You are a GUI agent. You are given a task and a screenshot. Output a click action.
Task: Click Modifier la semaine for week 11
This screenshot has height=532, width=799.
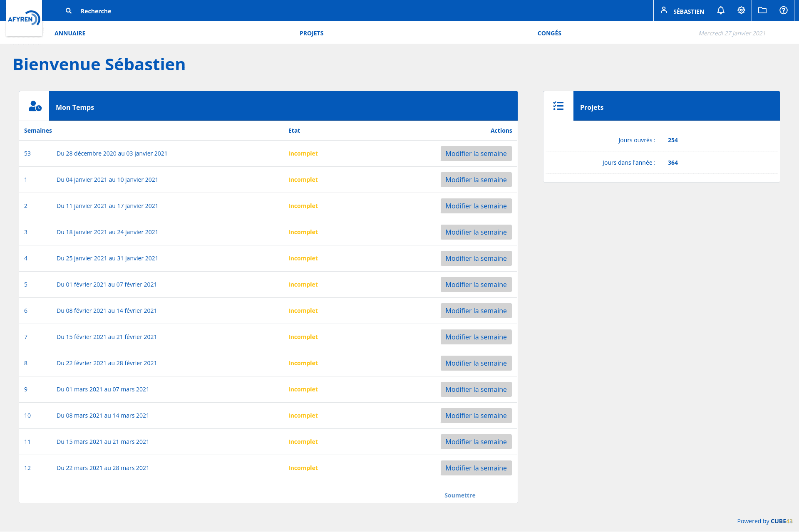click(476, 442)
